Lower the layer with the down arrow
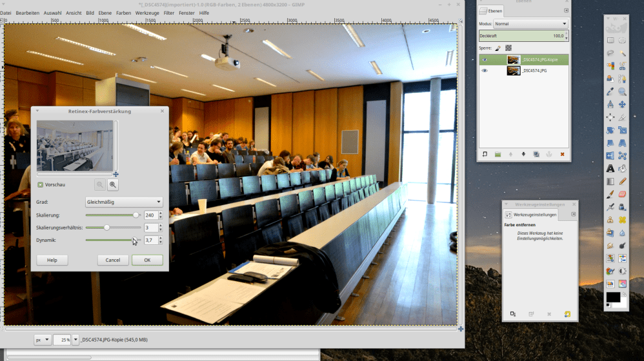 click(x=523, y=154)
